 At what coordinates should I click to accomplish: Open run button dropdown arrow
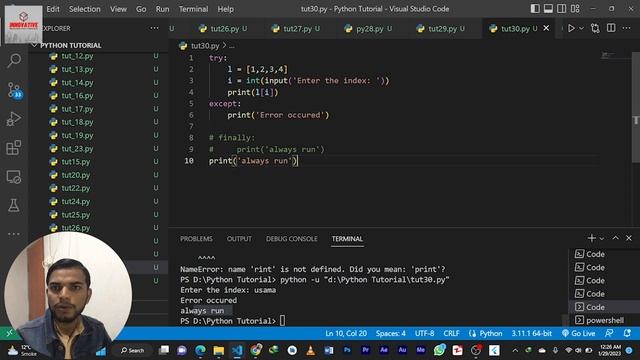[x=582, y=28]
